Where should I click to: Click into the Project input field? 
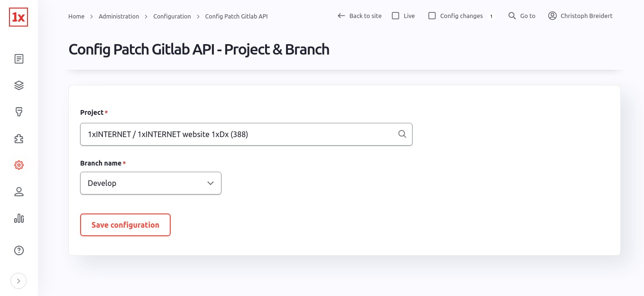(237, 134)
